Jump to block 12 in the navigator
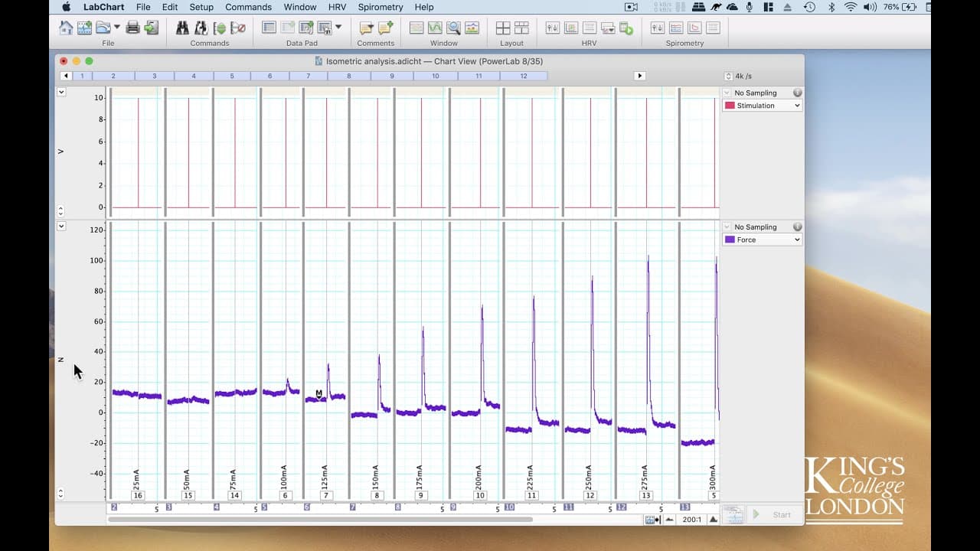The width and height of the screenshot is (980, 551). coord(524,76)
